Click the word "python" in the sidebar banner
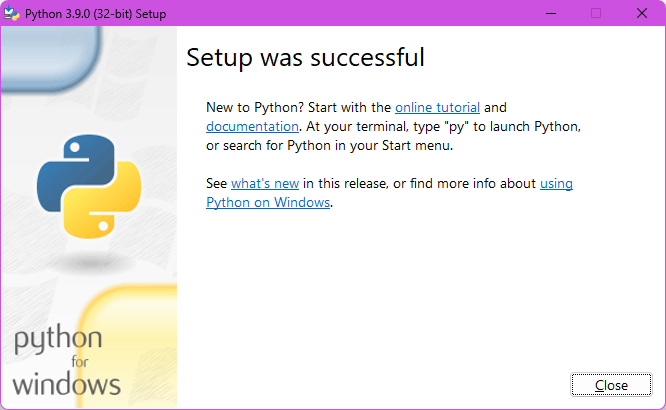666x410 pixels. tap(58, 341)
